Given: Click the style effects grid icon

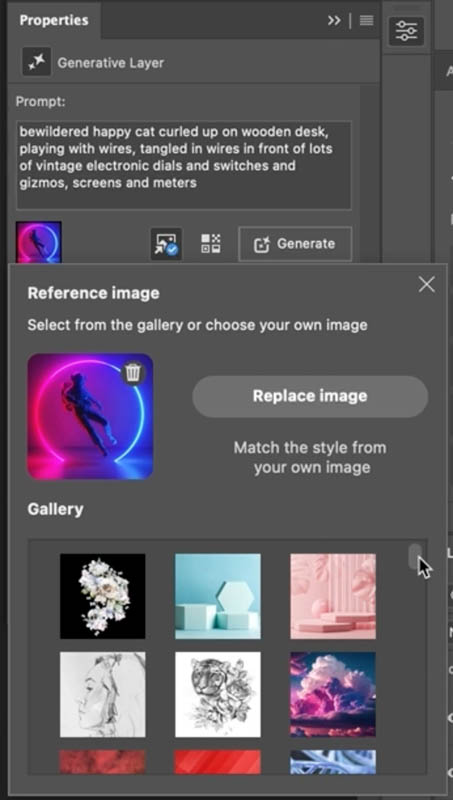Looking at the screenshot, I should 210,243.
